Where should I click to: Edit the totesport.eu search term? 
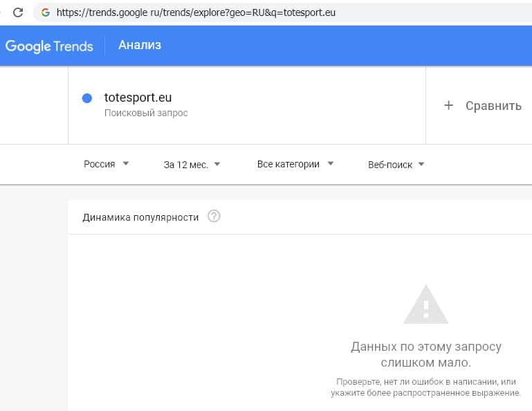click(x=138, y=98)
